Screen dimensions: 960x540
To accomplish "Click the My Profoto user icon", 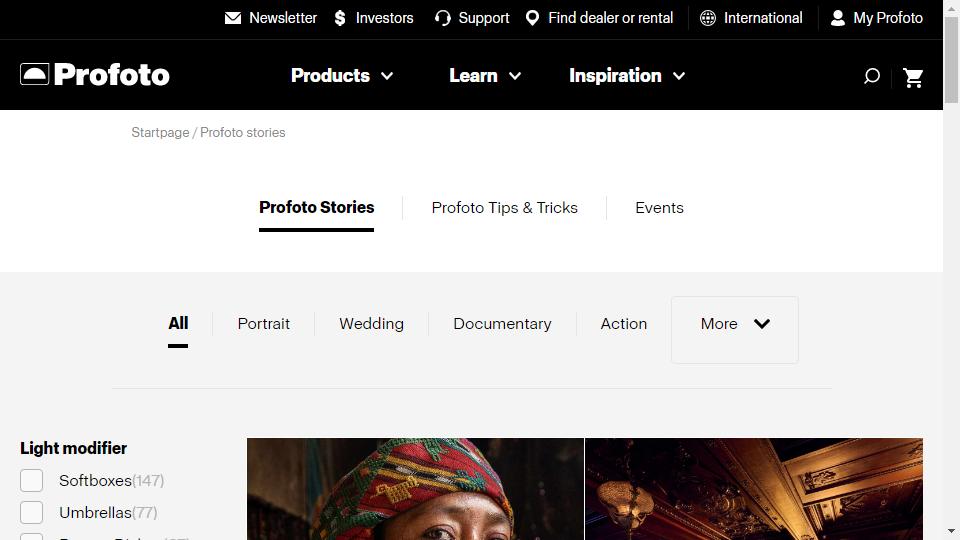I will 838,18.
